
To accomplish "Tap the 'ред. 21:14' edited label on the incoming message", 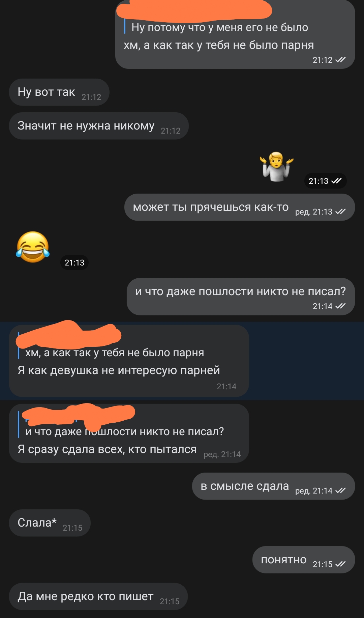I will pos(222,454).
